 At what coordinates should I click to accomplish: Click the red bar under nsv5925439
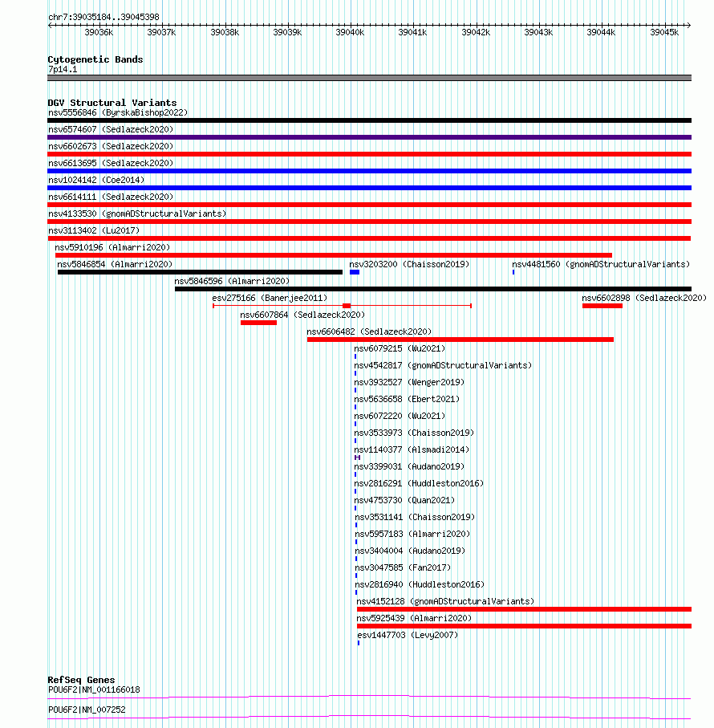coord(524,626)
